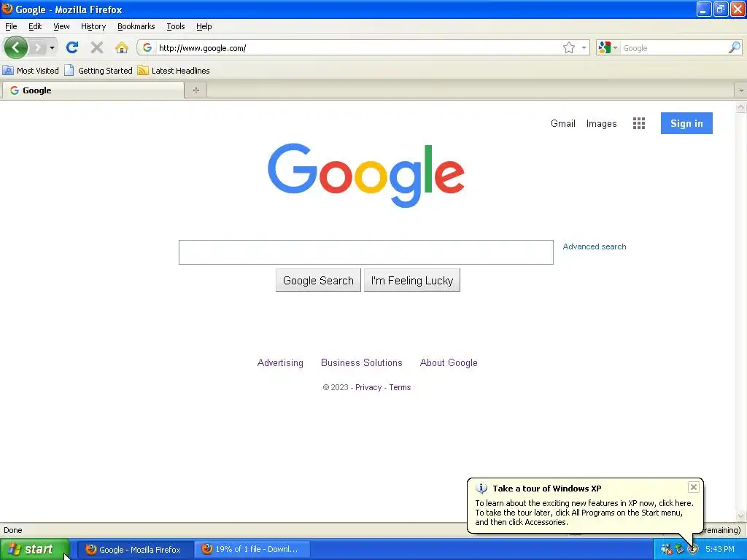Open the Latest Headlines feed bookmark
Viewport: 747px width, 560px height.
pyautogui.click(x=174, y=71)
